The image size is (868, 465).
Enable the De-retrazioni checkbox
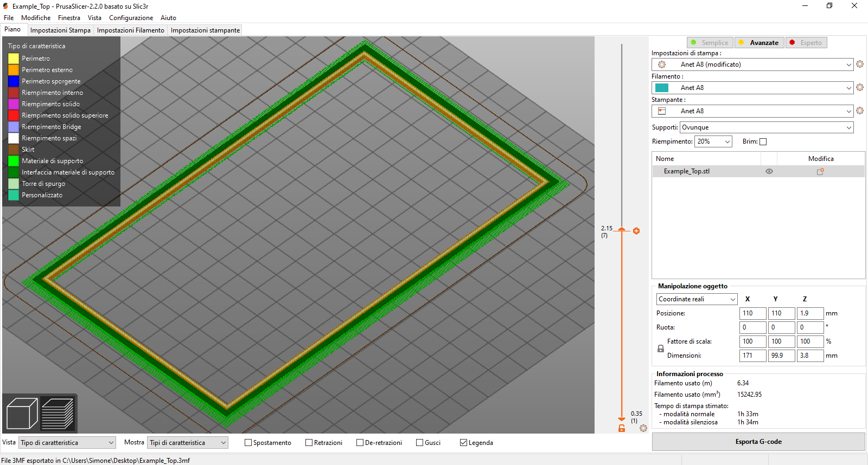click(x=360, y=443)
